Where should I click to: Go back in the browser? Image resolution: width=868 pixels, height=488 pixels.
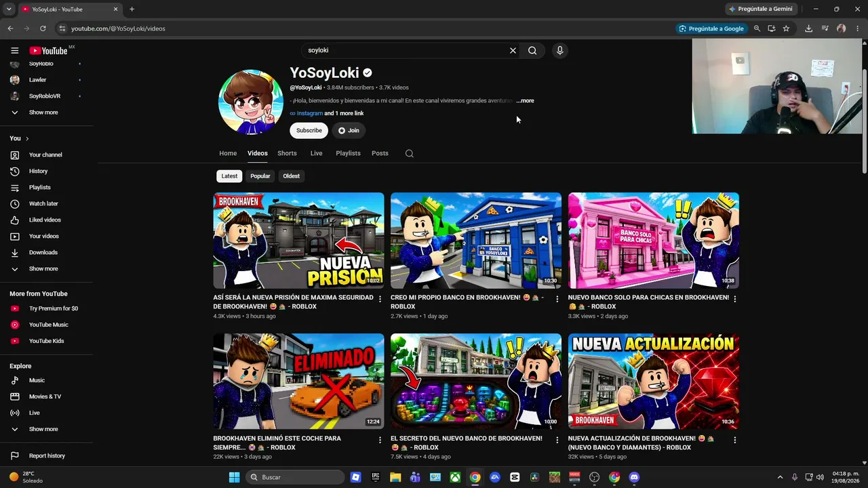pos(10,28)
